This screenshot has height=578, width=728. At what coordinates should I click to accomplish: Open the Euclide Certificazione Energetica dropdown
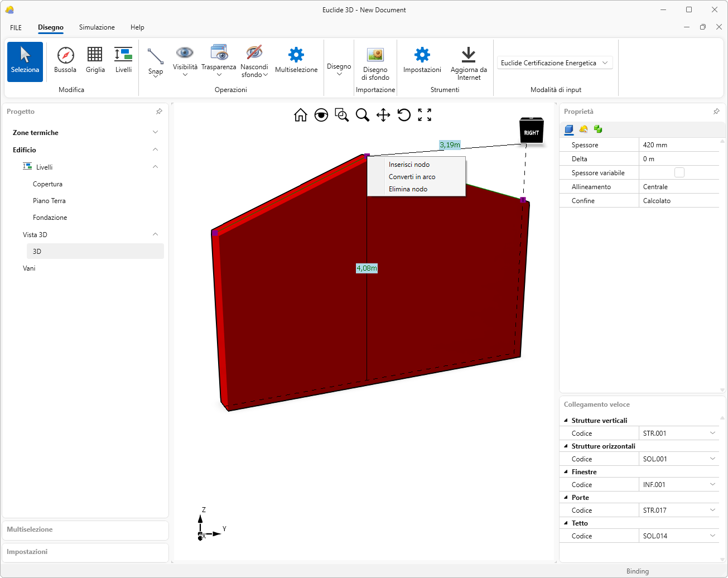coord(555,63)
